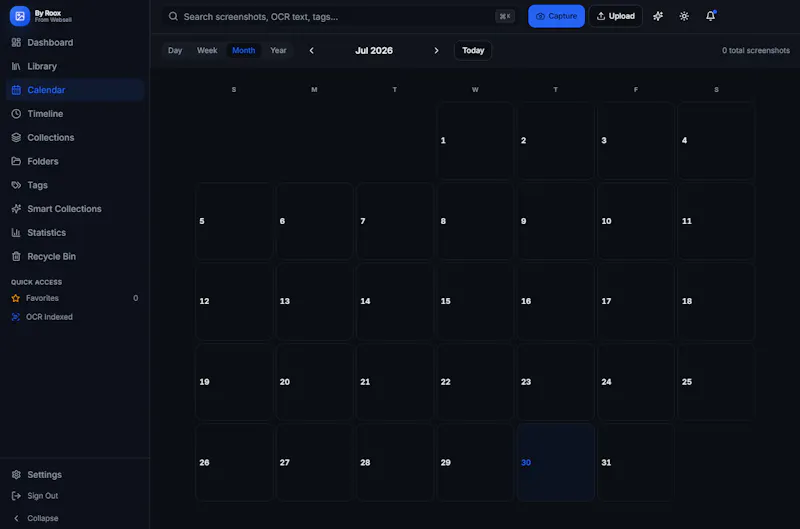This screenshot has height=529, width=800.
Task: Select day 11 in the calendar
Action: [716, 221]
